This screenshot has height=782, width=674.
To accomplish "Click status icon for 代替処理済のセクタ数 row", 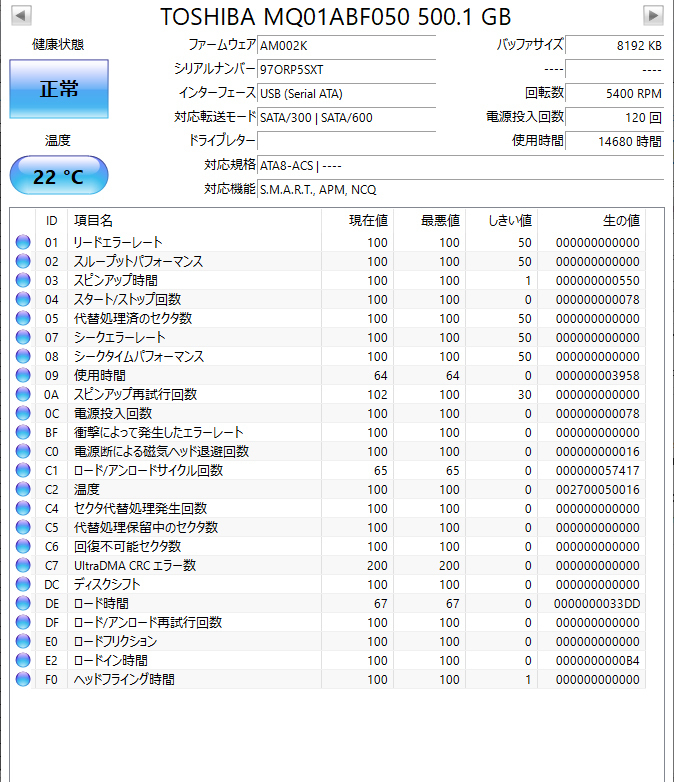I will (23, 318).
